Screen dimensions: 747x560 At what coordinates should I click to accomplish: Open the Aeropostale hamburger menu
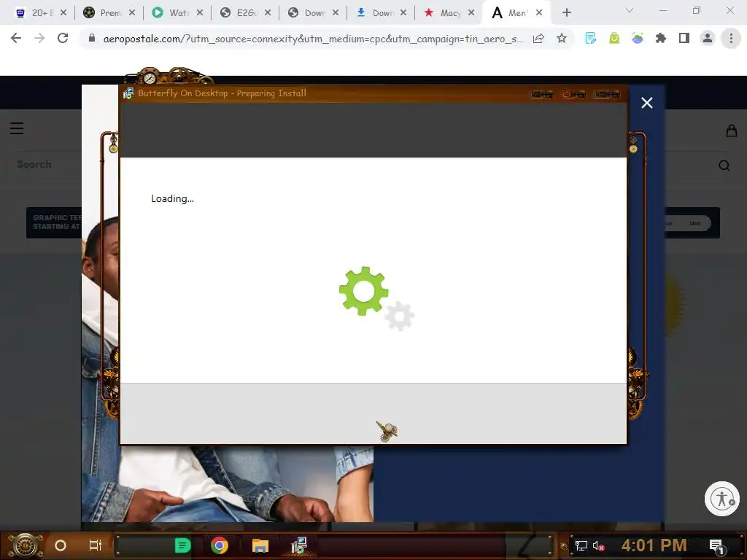point(17,128)
